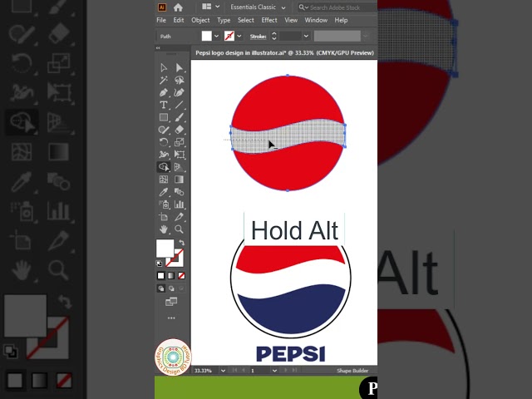Enable Draw Normal mode
The image size is (532, 399).
[160, 288]
